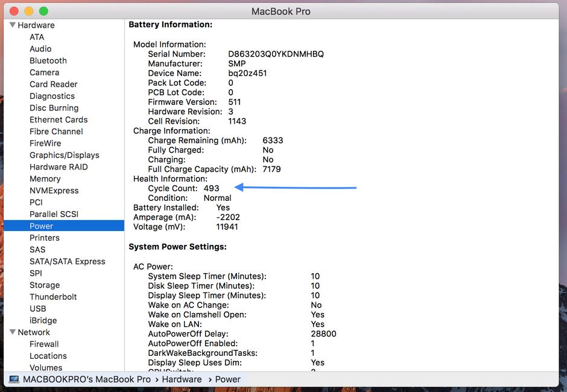This screenshot has height=392, width=567.
Task: Click the Manufacturer value SMP
Action: tap(237, 64)
